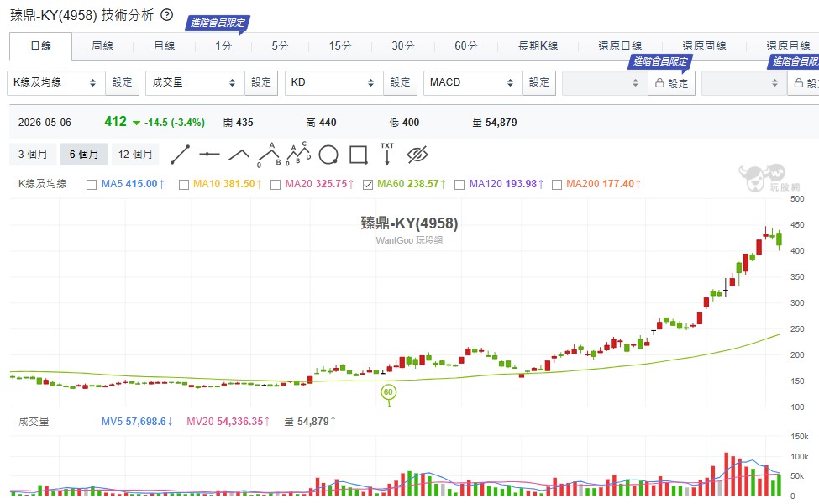Click the first locked 設定 button
This screenshot has width=819, height=504.
672,83
